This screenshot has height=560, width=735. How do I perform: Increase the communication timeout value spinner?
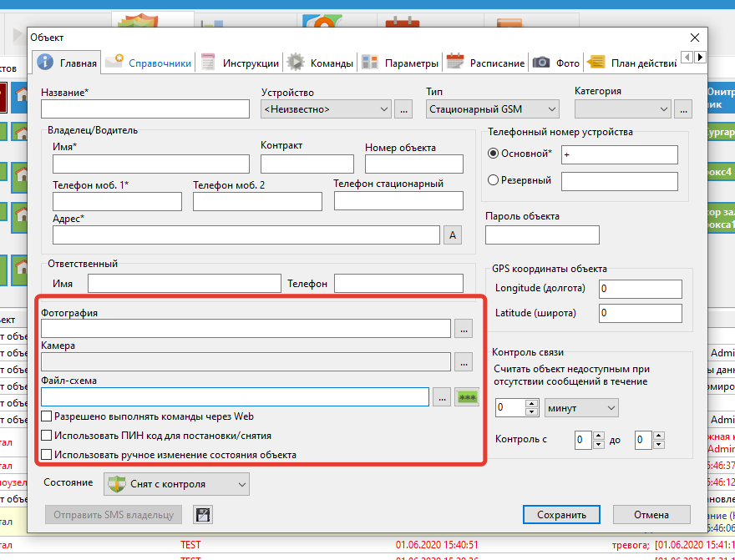pos(531,404)
